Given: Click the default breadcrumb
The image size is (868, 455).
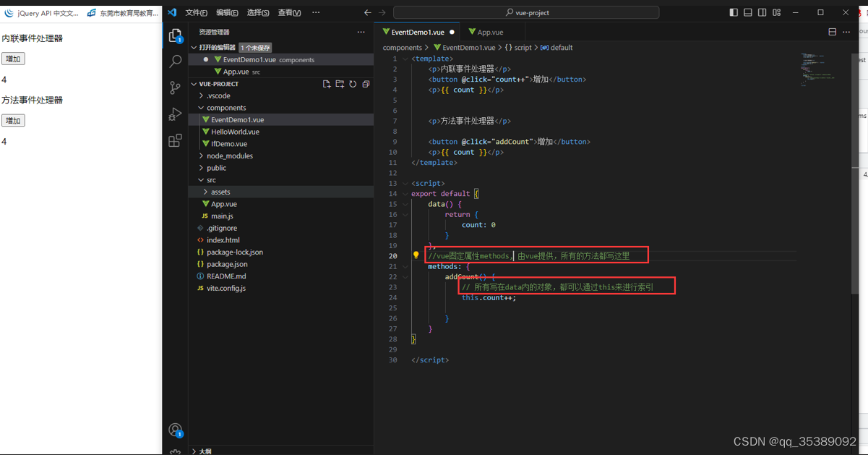Looking at the screenshot, I should pyautogui.click(x=557, y=48).
